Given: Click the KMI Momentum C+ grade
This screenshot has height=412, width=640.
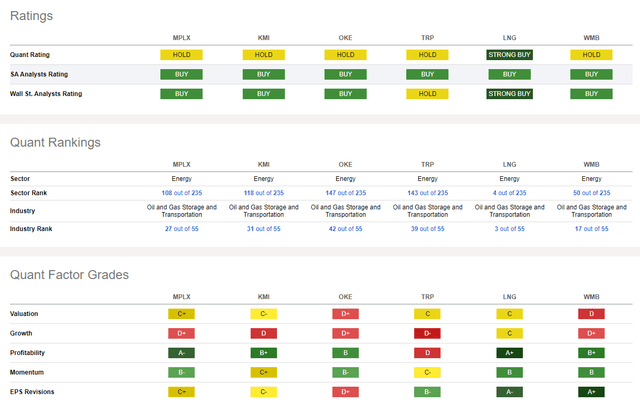Looking at the screenshot, I should point(264,372).
